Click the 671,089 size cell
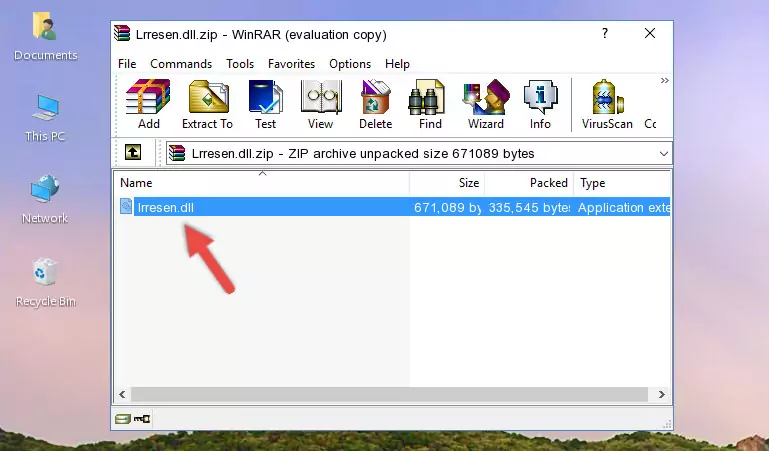The height and width of the screenshot is (451, 769). (447, 207)
